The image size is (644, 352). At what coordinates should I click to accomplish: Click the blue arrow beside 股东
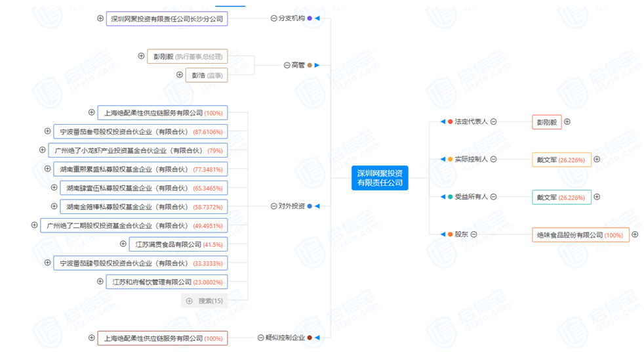click(443, 234)
